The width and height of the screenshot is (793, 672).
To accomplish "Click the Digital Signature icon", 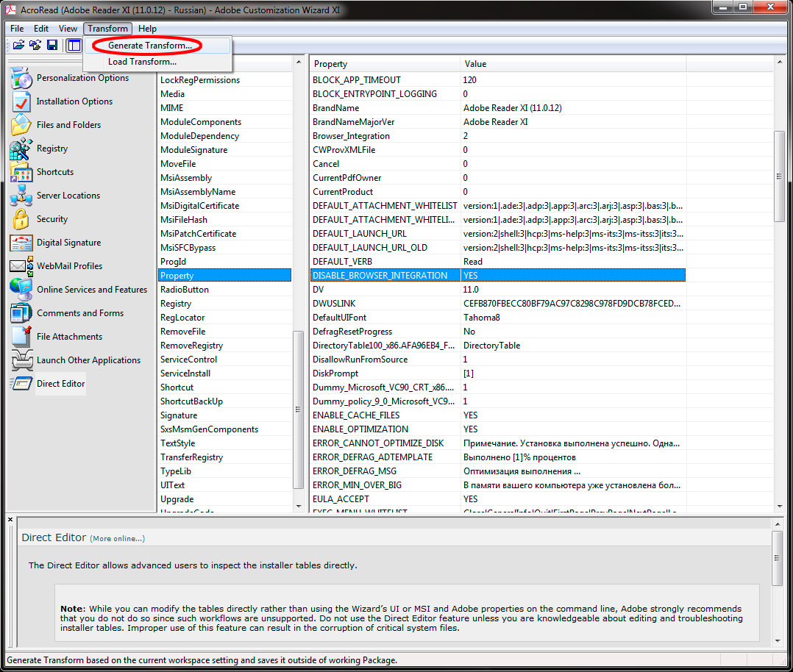I will coord(21,243).
